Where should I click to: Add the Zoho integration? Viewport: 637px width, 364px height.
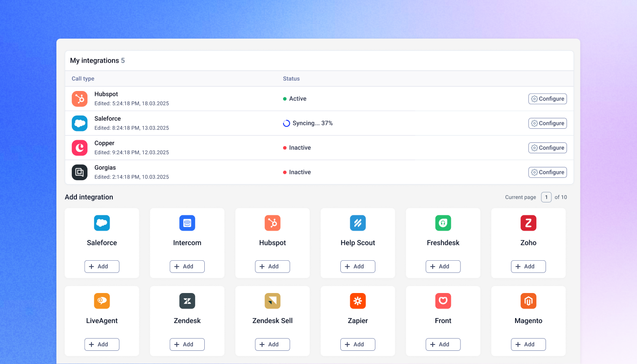click(x=528, y=267)
